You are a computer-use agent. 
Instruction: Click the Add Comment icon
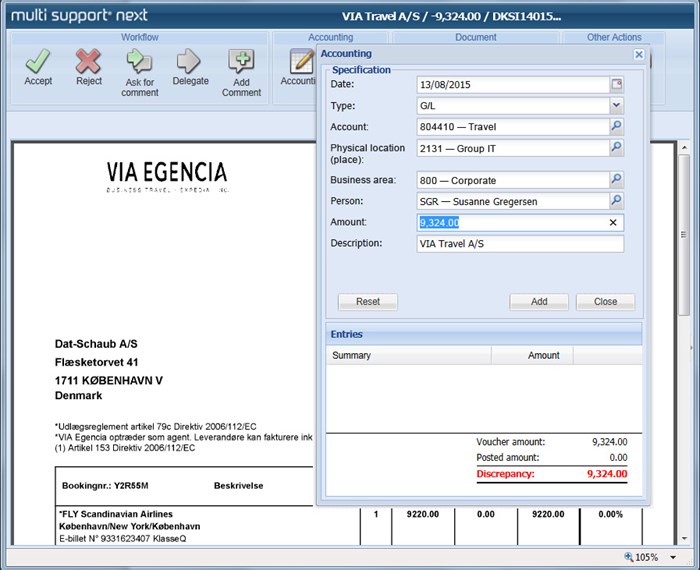click(x=242, y=61)
